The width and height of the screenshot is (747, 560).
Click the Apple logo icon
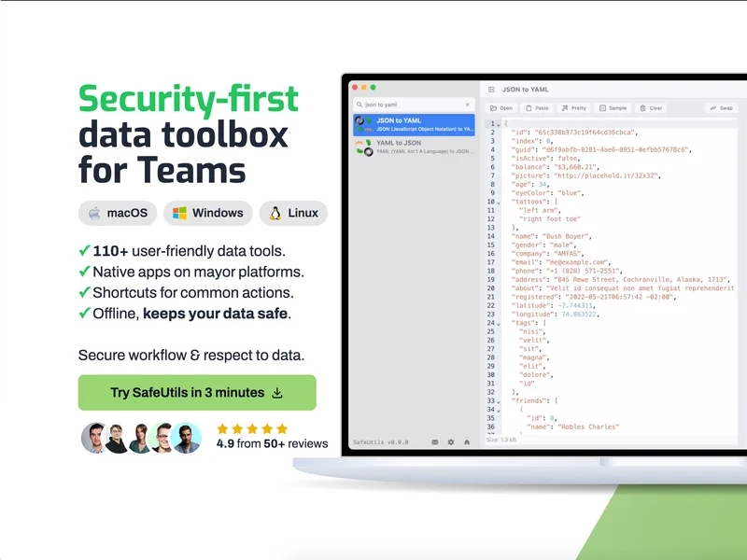point(95,213)
